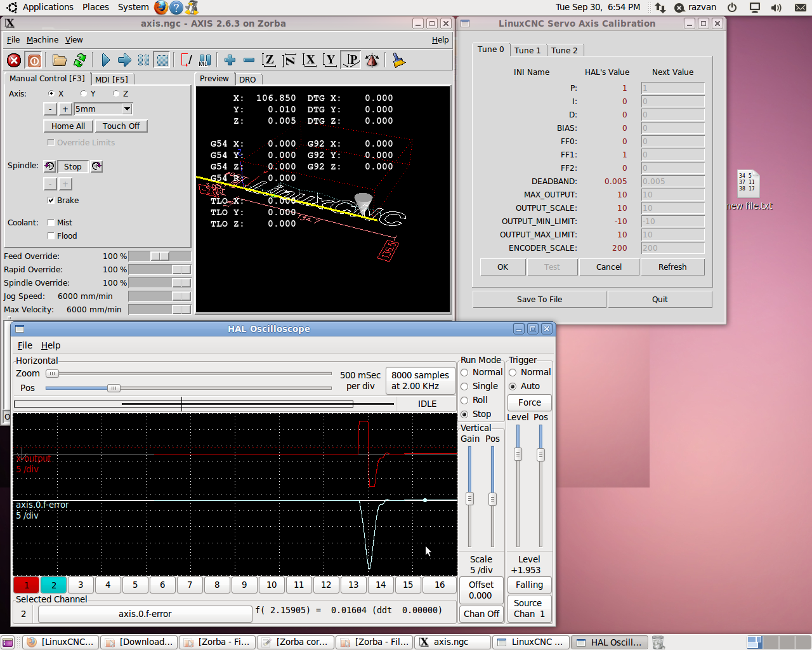Reload the current file with green arrows

point(79,60)
